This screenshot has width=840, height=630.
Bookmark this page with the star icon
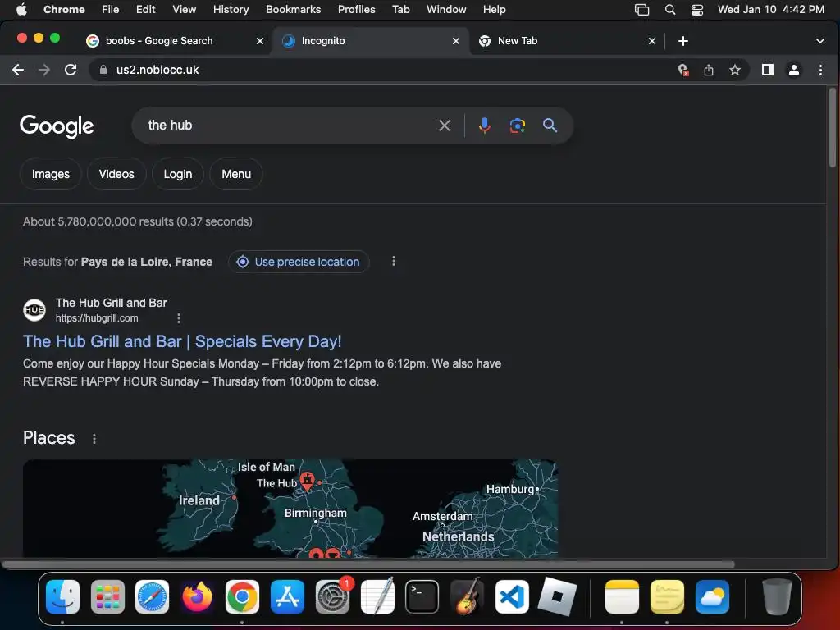point(735,70)
